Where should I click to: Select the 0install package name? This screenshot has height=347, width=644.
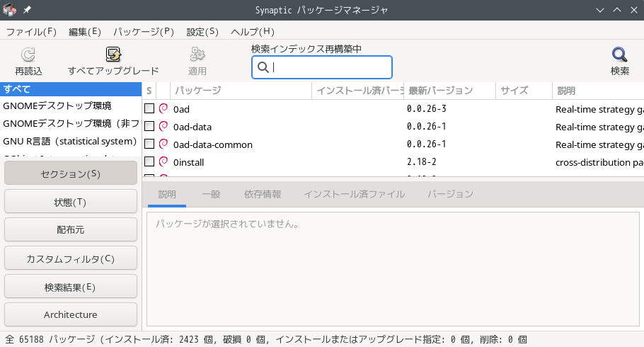click(188, 162)
